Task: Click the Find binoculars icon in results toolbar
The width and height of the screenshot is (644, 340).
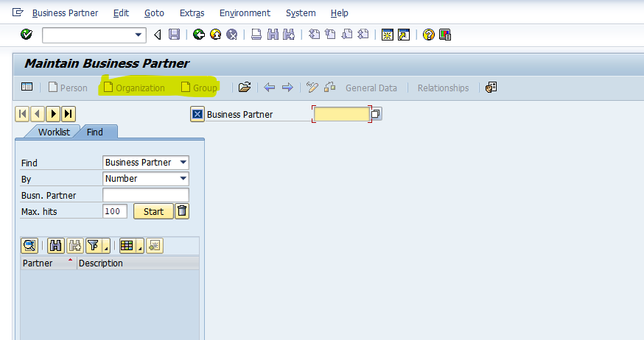Action: (56, 246)
